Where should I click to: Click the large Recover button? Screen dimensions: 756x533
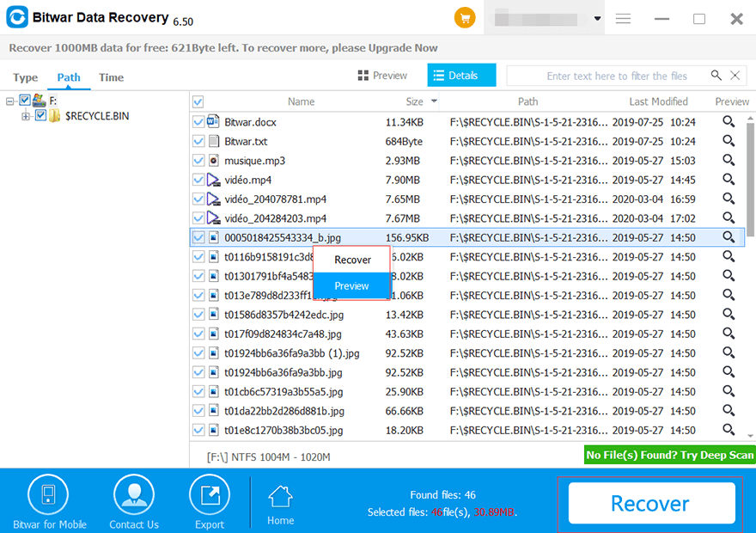[x=651, y=504]
